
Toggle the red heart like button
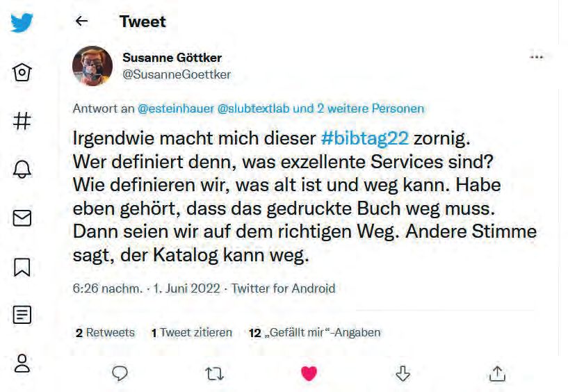click(309, 373)
